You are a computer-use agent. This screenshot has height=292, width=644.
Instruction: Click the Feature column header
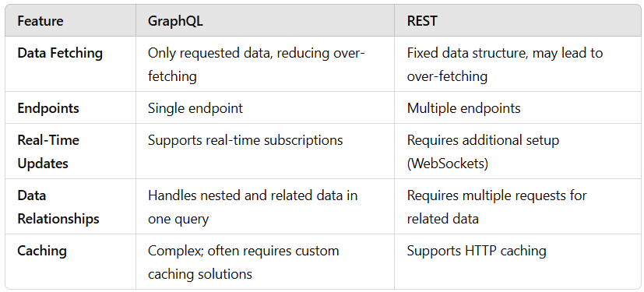[x=40, y=20]
